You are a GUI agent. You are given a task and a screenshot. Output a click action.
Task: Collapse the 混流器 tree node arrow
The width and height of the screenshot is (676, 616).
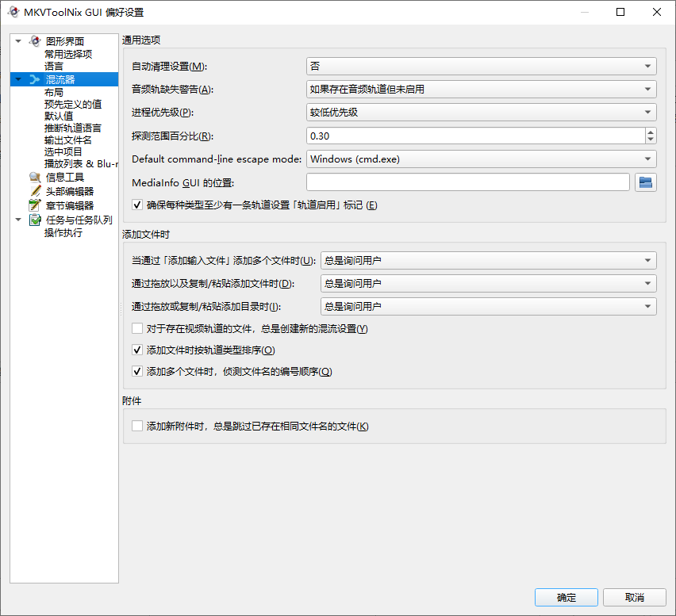click(x=18, y=79)
